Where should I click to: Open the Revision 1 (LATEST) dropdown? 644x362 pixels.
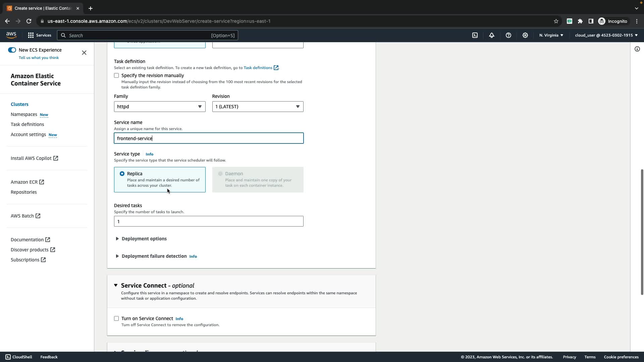tap(258, 107)
